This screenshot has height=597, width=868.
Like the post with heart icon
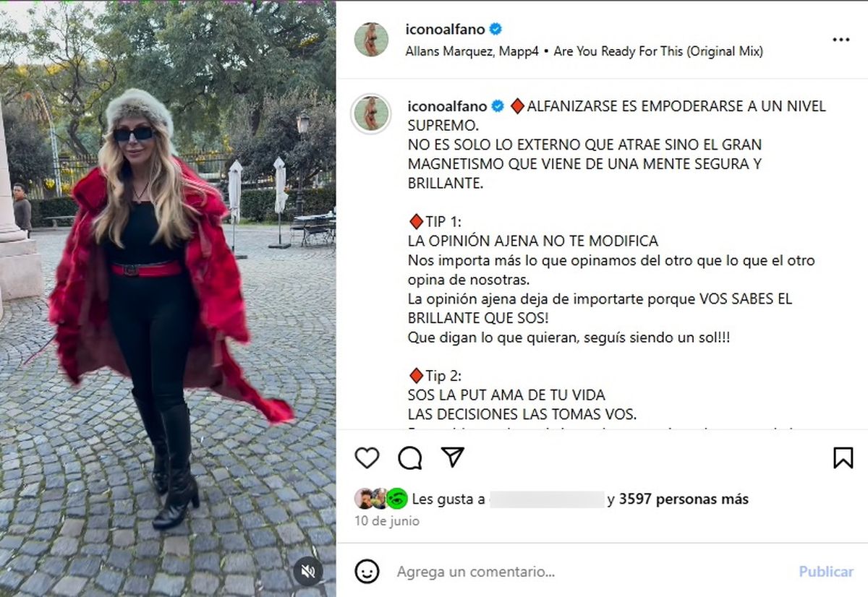367,458
